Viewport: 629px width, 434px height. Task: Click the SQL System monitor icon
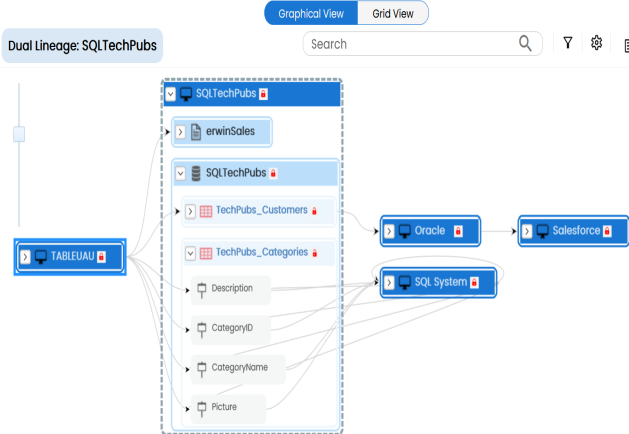coord(404,282)
